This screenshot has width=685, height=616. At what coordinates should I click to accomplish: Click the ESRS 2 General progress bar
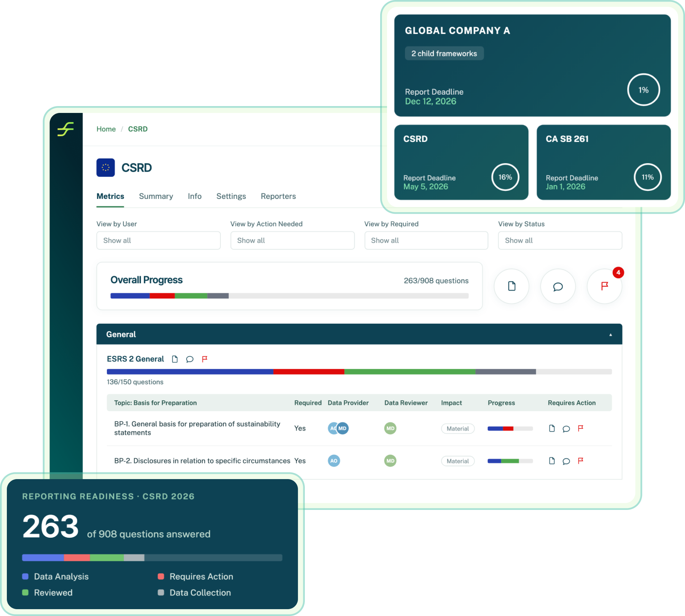point(359,372)
